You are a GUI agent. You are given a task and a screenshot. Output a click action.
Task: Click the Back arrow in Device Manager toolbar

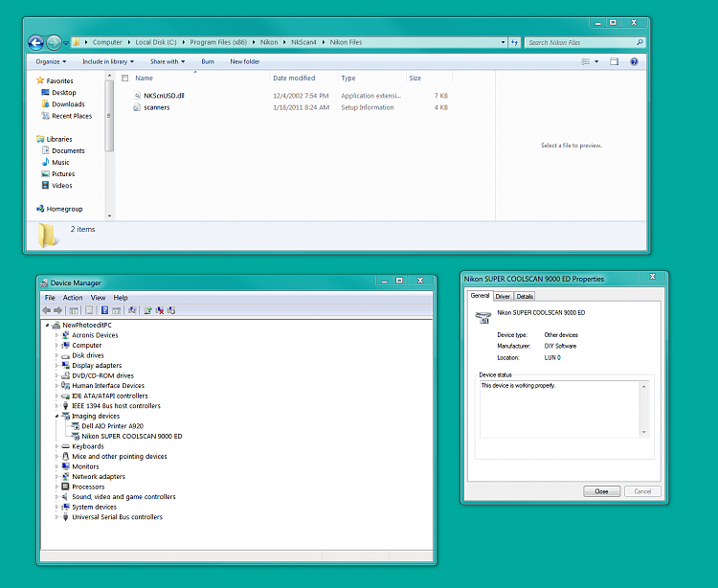pyautogui.click(x=46, y=310)
